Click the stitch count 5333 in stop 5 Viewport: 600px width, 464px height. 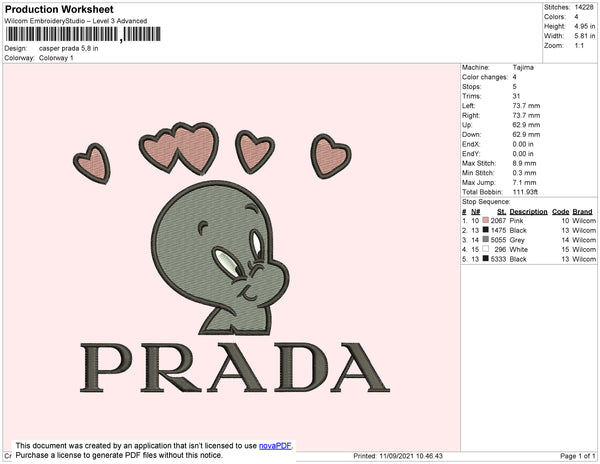point(498,259)
